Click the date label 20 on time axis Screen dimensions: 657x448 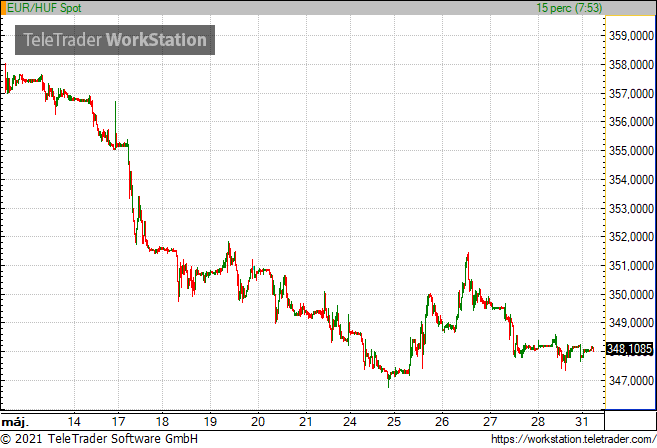click(258, 422)
